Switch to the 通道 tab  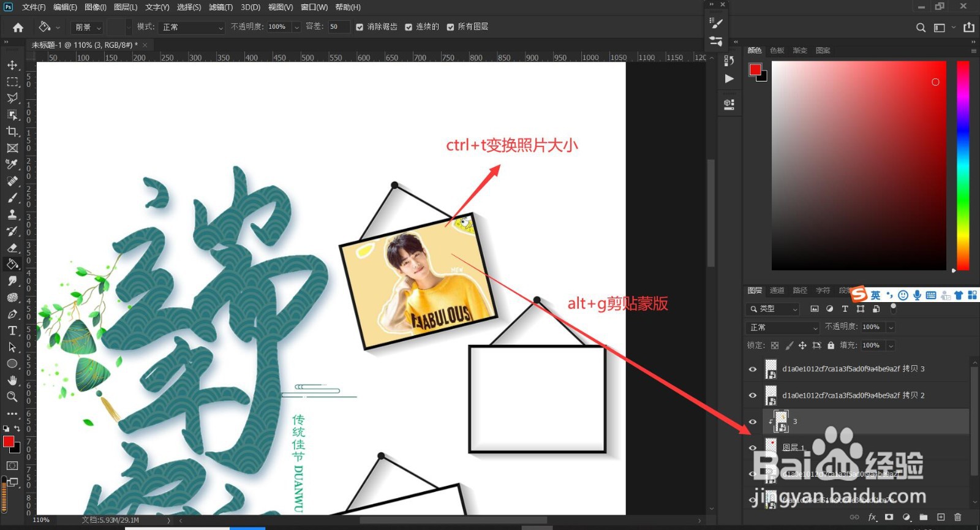click(777, 290)
